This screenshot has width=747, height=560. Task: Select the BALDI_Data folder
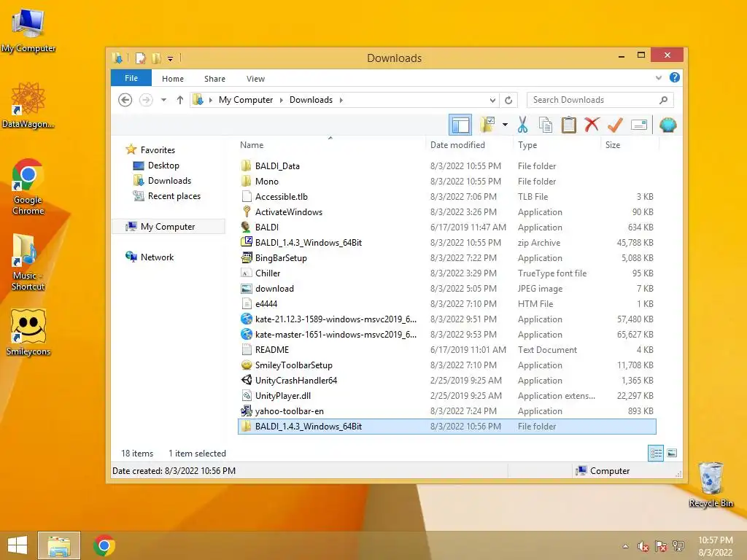click(x=447, y=166)
